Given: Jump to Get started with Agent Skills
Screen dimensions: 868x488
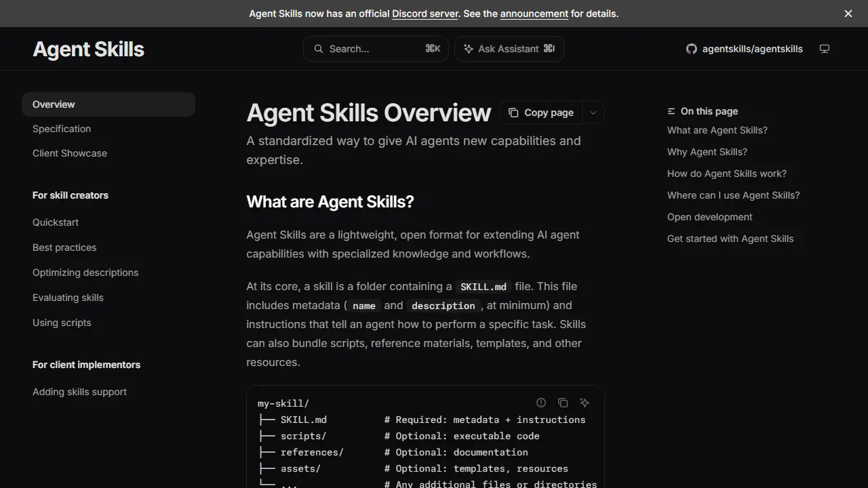Looking at the screenshot, I should pos(730,239).
